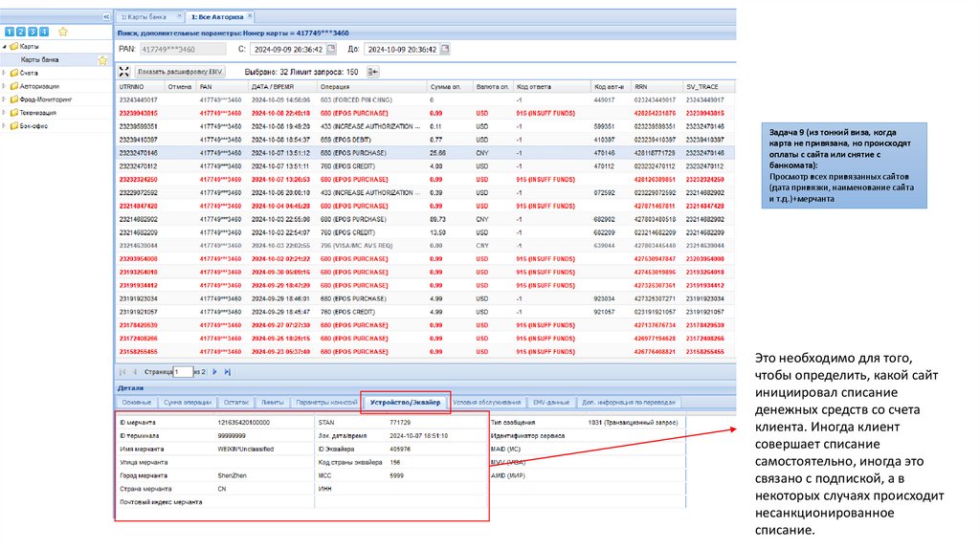The image size is (980, 549).
Task: Open the EMV-данные details tab
Action: click(549, 403)
